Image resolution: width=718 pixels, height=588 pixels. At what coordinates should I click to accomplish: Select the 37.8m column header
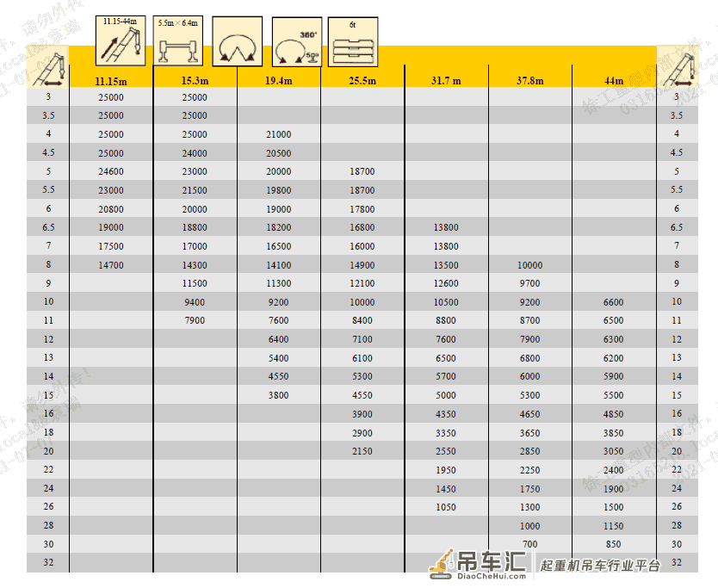click(x=529, y=81)
